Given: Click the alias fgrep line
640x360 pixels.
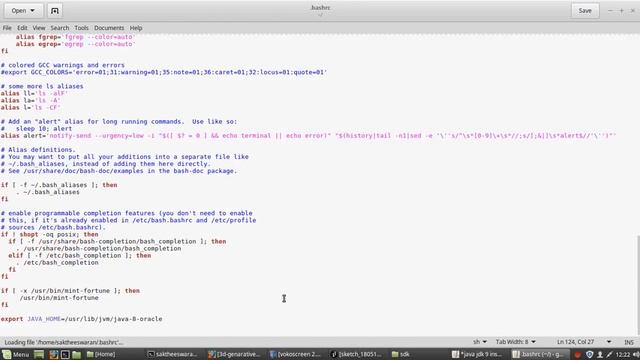Looking at the screenshot, I should tap(76, 37).
